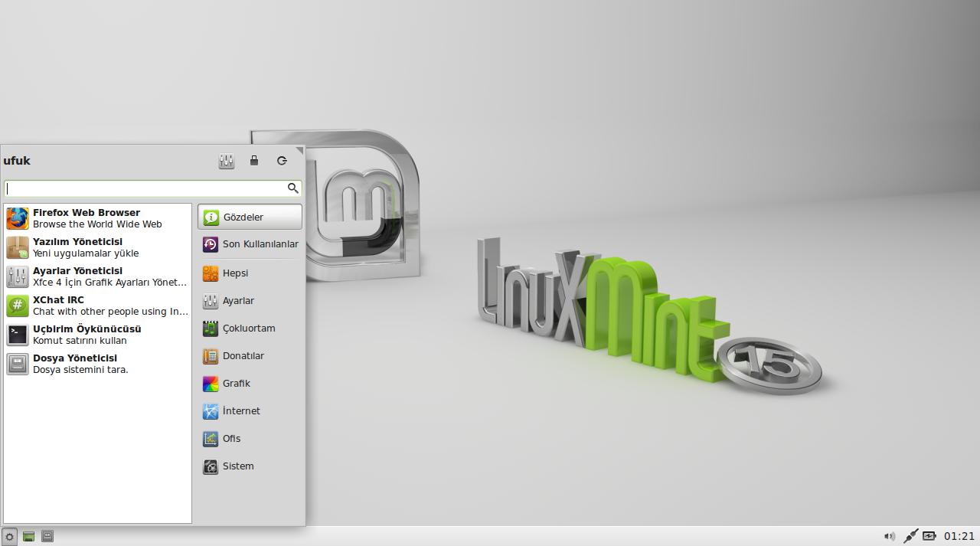
Task: Show desktop via taskbar icon
Action: (47, 536)
